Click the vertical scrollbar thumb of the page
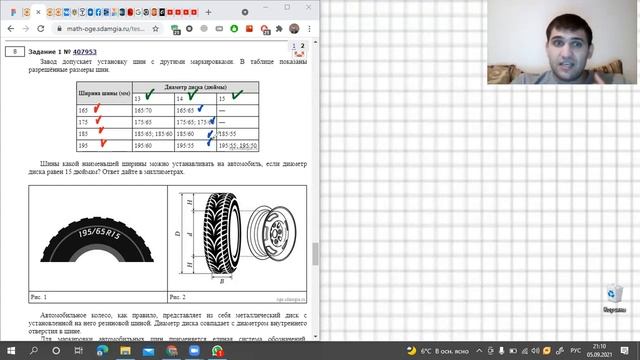640x360 pixels. coord(315,254)
